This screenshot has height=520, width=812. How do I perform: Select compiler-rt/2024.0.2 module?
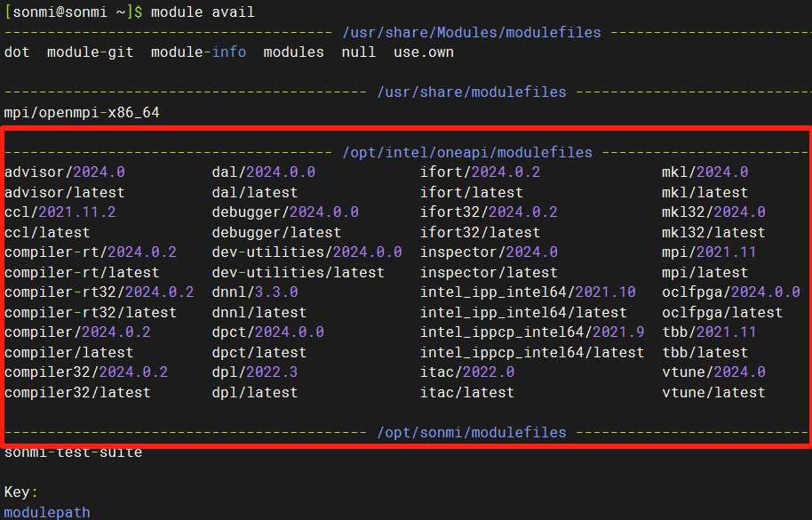point(90,252)
